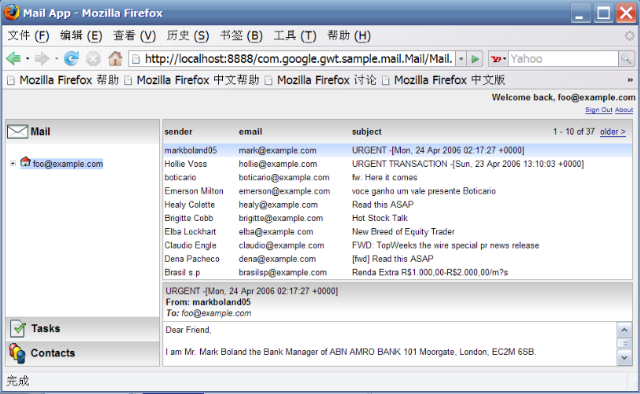Expand the foo@example.com mailbox tree node
Screen dimensions: 640x394
coord(13,163)
